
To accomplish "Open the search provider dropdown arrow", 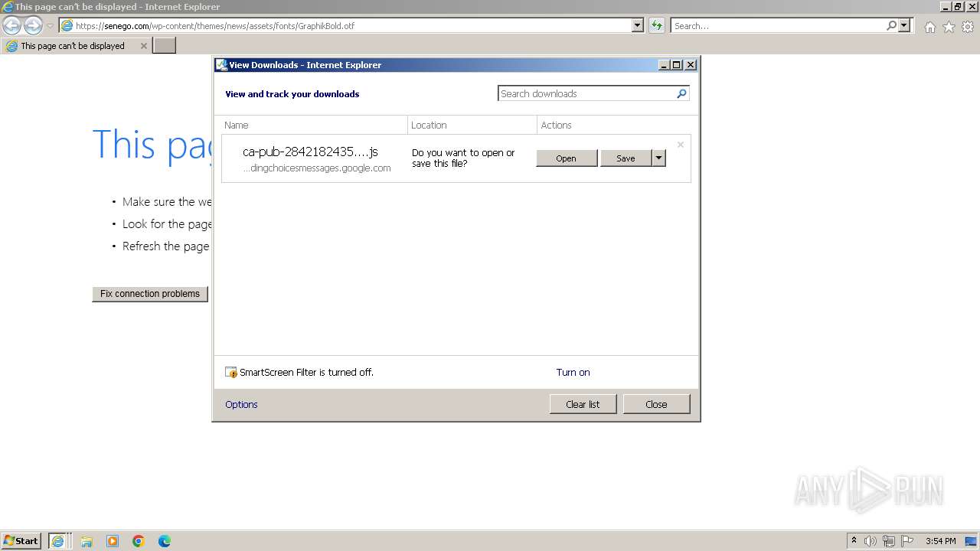I will pos(904,25).
